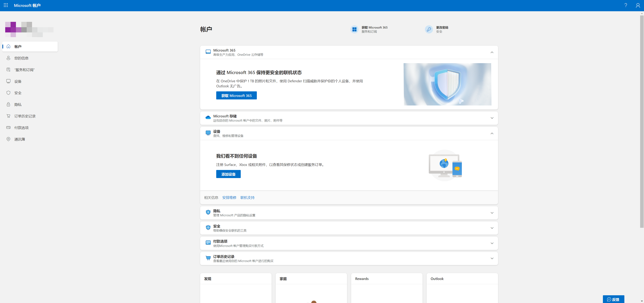Open 通讯簿 in the left navigation

tap(30, 139)
